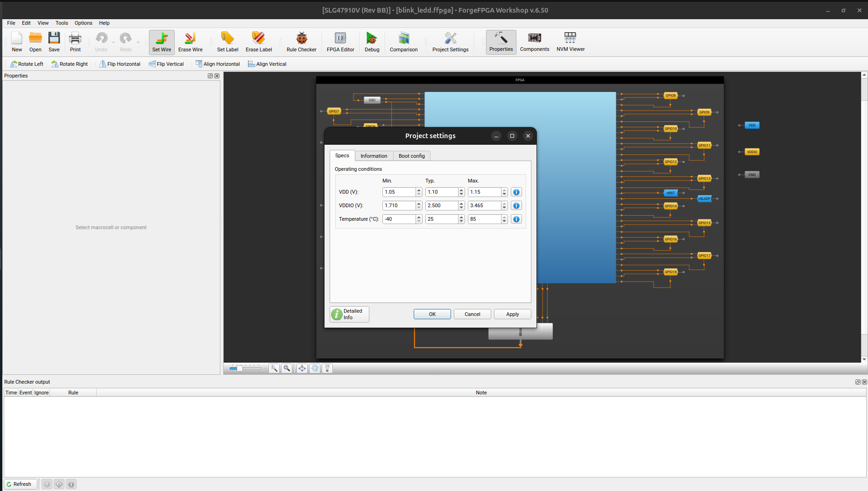Expand the Undo history dropdown arrow
The image size is (868, 491).
coord(113,42)
